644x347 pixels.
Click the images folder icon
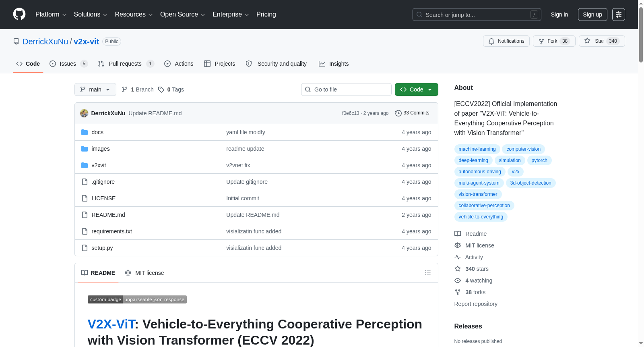(x=85, y=149)
